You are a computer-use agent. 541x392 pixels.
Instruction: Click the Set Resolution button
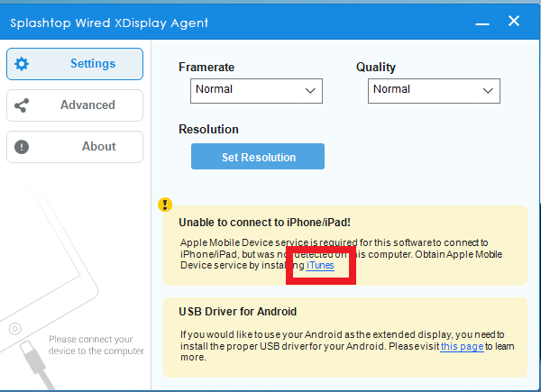pyautogui.click(x=258, y=157)
